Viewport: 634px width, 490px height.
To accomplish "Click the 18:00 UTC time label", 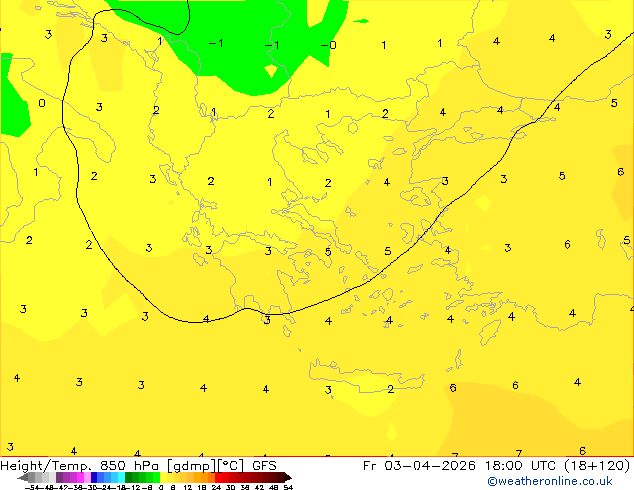I will [x=522, y=466].
